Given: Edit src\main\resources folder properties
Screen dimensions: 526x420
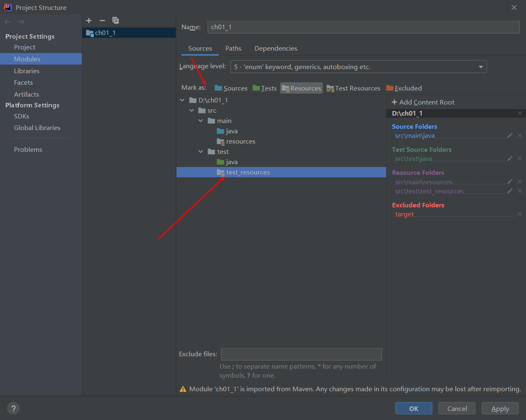Looking at the screenshot, I should (510, 181).
